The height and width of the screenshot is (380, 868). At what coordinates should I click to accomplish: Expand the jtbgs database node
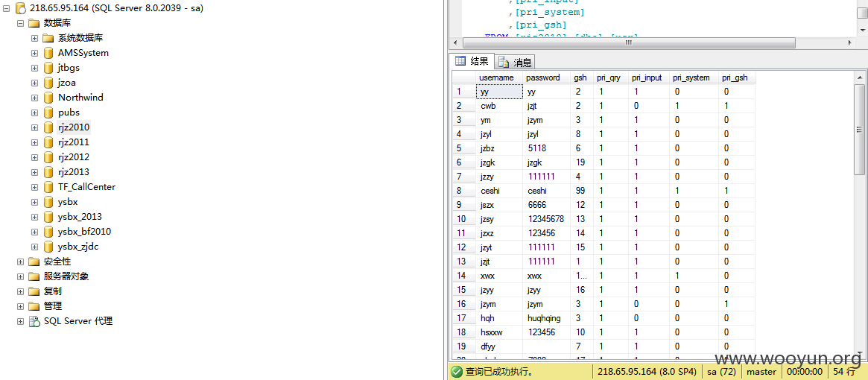(34, 68)
